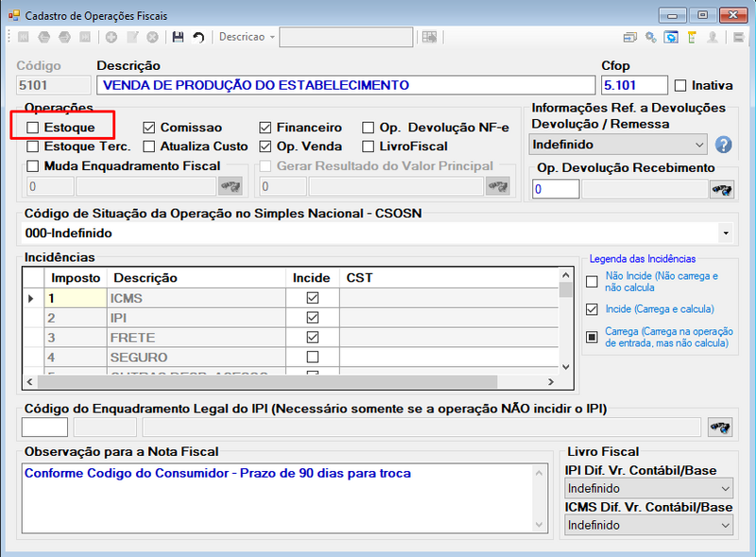This screenshot has height=557, width=756.
Task: Mark the operation as Inativa
Action: 680,85
